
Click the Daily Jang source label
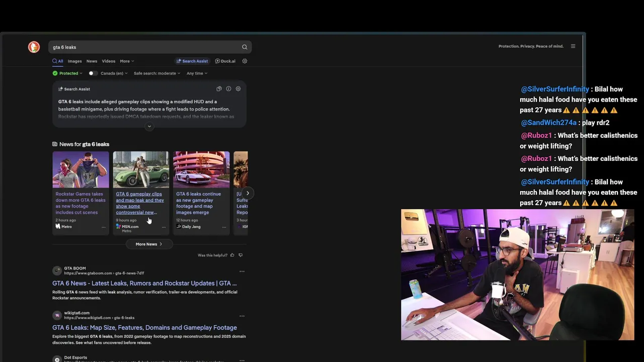point(191,227)
